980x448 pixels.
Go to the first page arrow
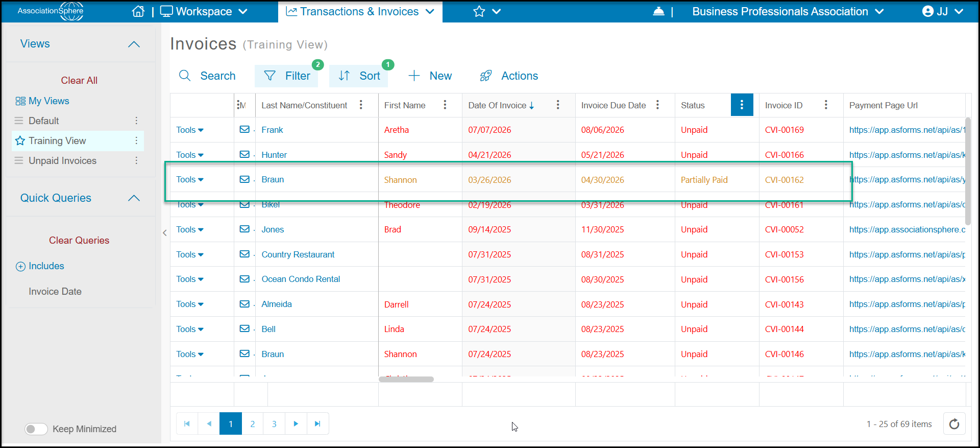[187, 424]
